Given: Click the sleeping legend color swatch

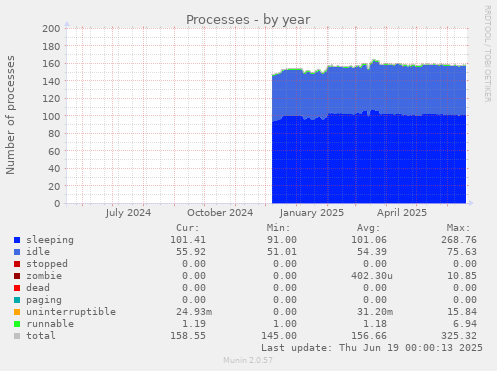Looking at the screenshot, I should pos(17,240).
